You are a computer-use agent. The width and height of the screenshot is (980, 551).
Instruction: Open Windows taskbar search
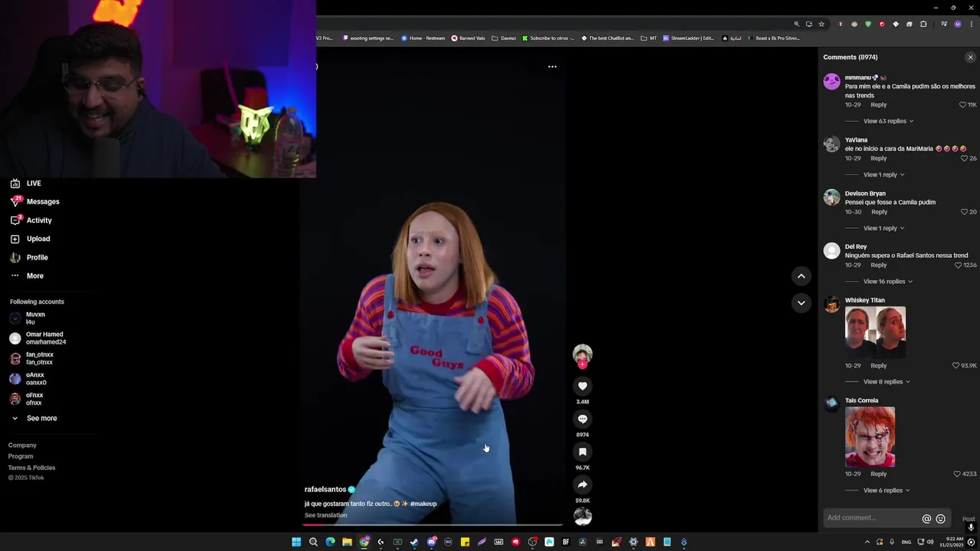coord(313,542)
